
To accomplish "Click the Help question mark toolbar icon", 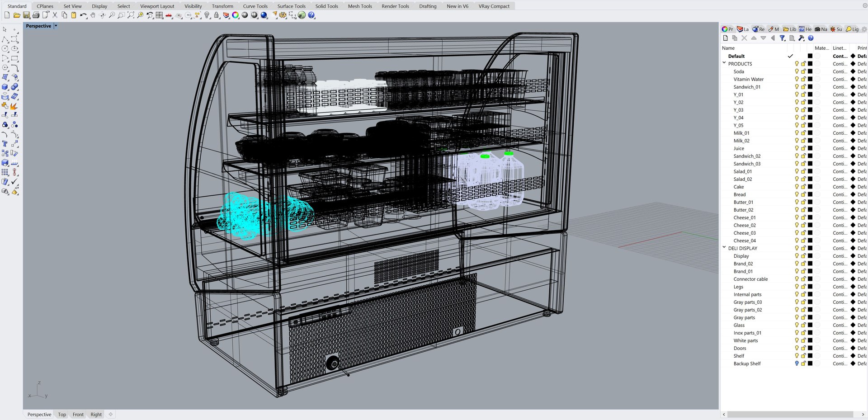I will [x=311, y=15].
